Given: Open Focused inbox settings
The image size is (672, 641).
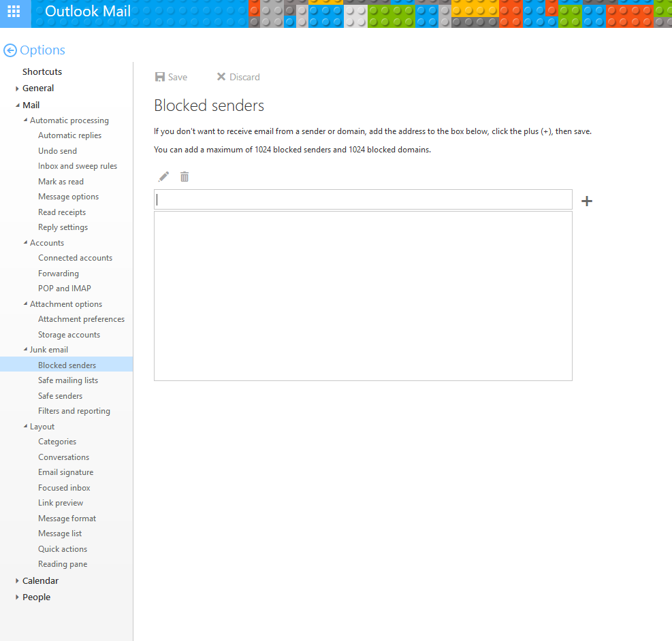Looking at the screenshot, I should point(64,488).
